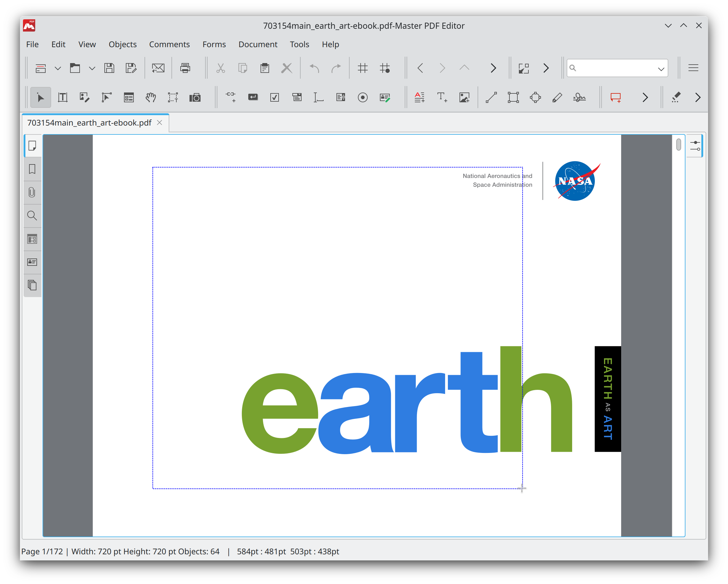Expand more comment tools chevron
Screen dimensions: 728x584
point(645,98)
